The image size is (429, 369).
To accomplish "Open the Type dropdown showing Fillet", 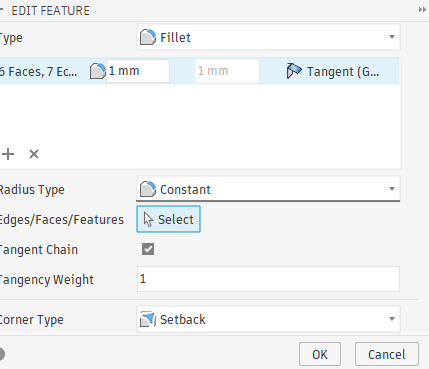I will coord(268,37).
